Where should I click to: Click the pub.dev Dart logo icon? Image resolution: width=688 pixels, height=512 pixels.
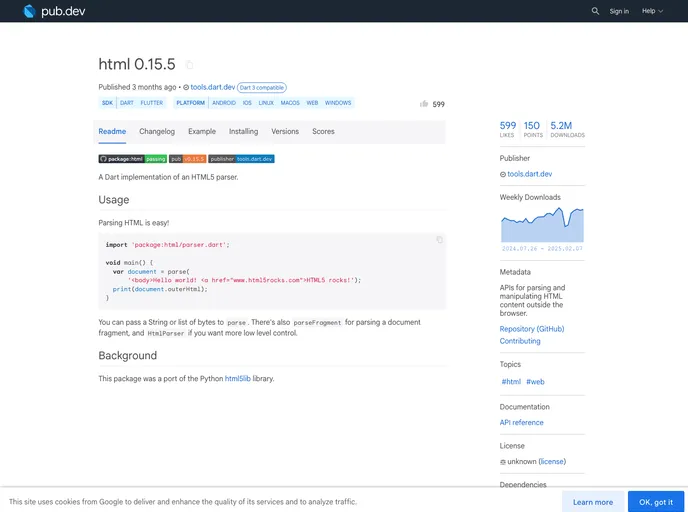point(29,11)
